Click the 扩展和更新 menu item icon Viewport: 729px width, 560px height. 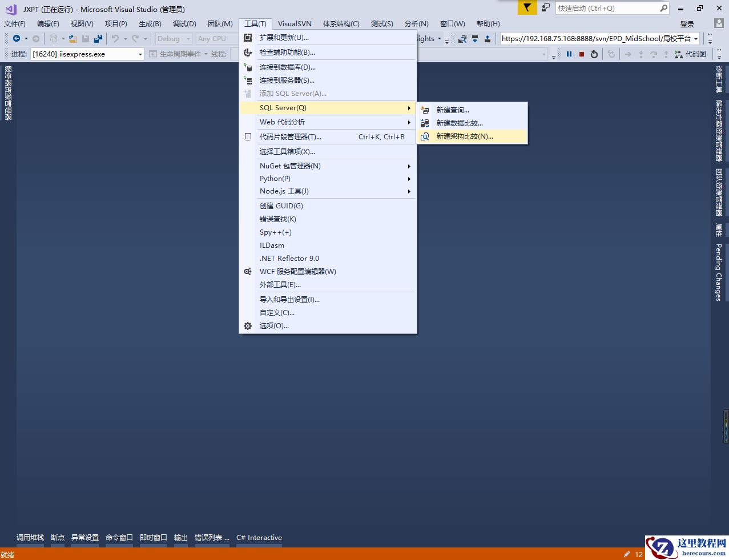[248, 37]
